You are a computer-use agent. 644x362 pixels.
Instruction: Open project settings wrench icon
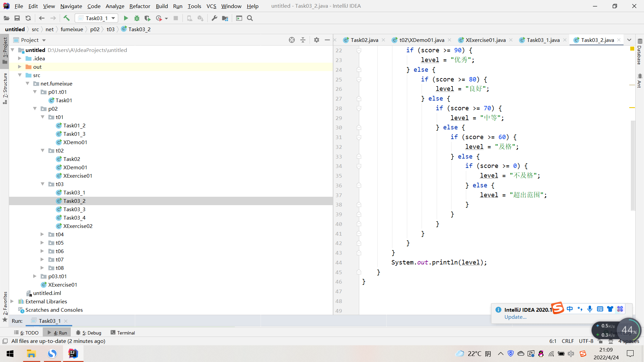pos(214,18)
